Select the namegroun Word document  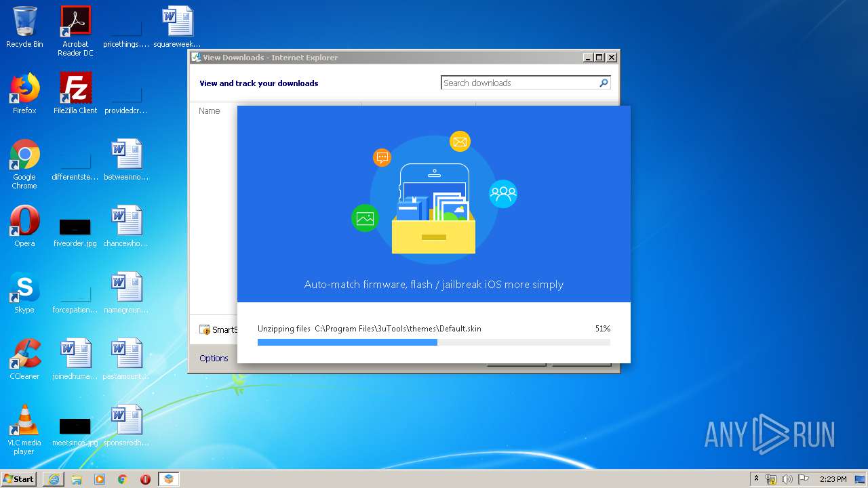click(x=126, y=293)
